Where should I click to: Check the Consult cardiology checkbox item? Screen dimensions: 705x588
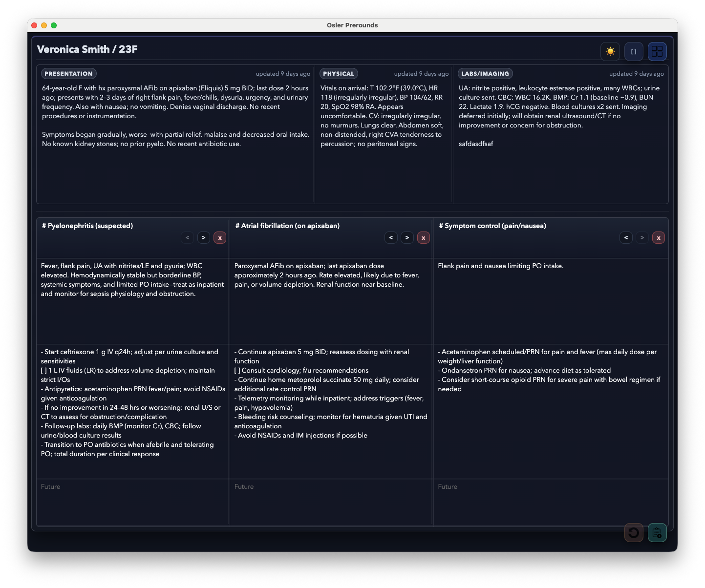pos(236,370)
